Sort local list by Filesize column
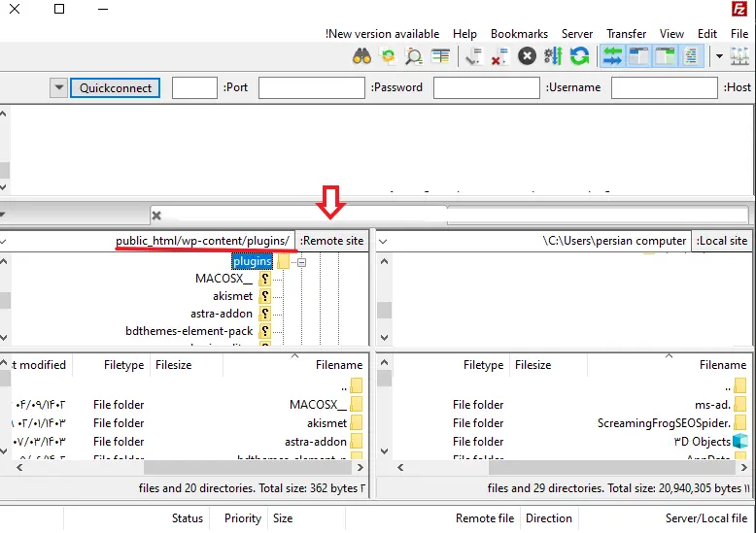Screen dimensions: 756x533 (x=549, y=365)
